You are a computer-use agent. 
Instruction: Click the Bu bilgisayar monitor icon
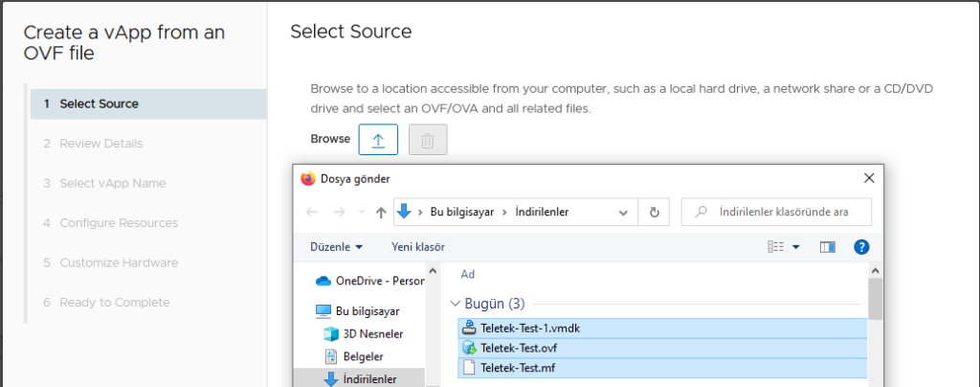pyautogui.click(x=323, y=310)
